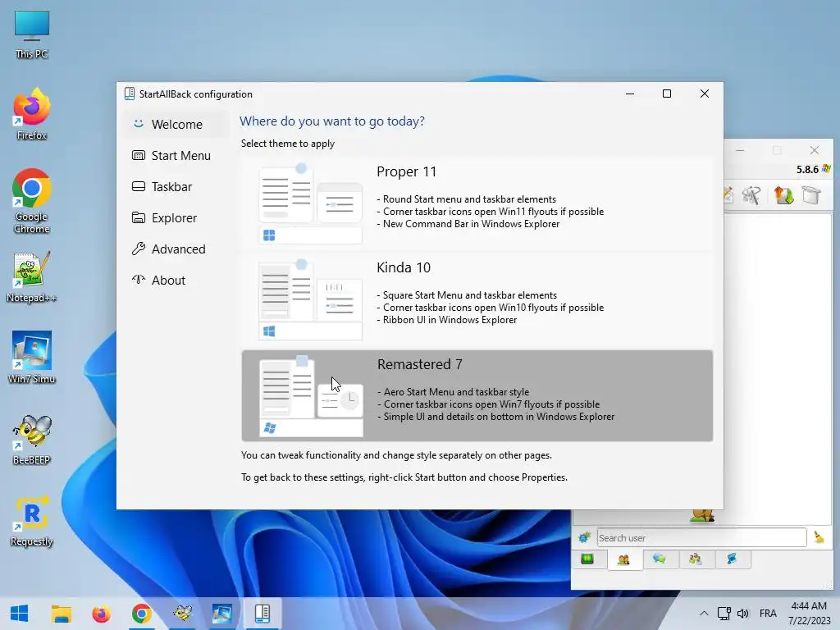Screen dimensions: 840x630
Task: Launch Firefox from the taskbar
Action: pos(101,614)
